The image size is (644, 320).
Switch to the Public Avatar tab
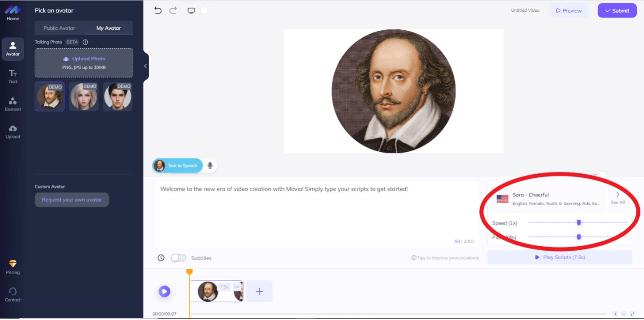point(59,28)
